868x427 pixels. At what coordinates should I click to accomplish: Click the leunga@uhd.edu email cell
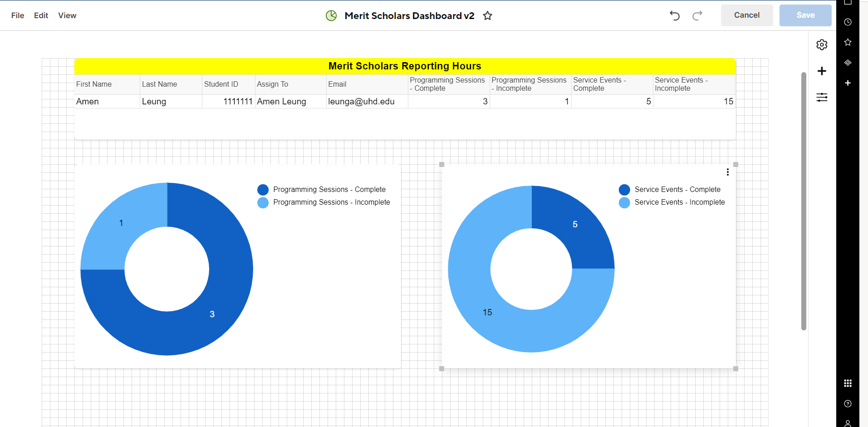click(x=367, y=102)
